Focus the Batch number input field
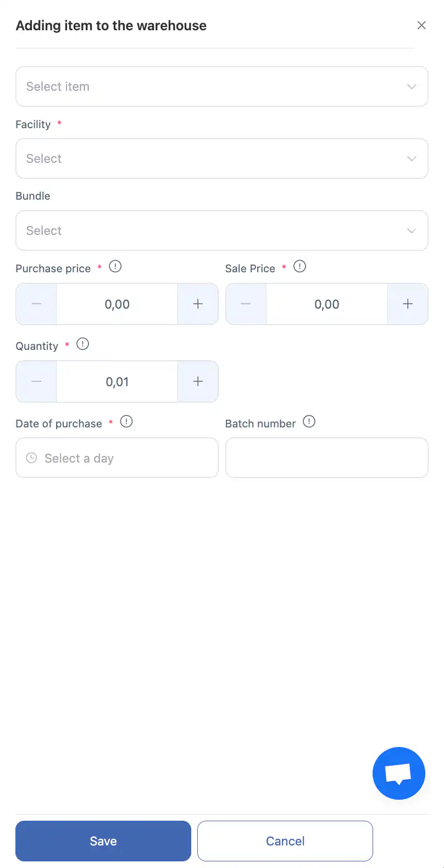 tap(326, 458)
